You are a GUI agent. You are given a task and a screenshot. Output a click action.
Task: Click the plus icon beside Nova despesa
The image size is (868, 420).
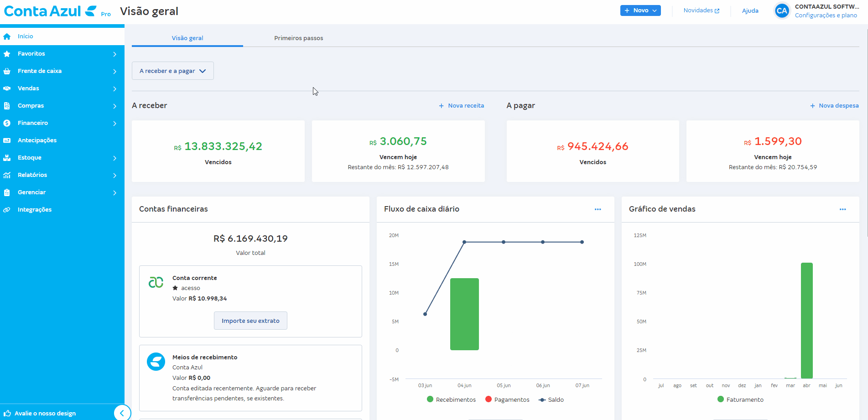812,106
